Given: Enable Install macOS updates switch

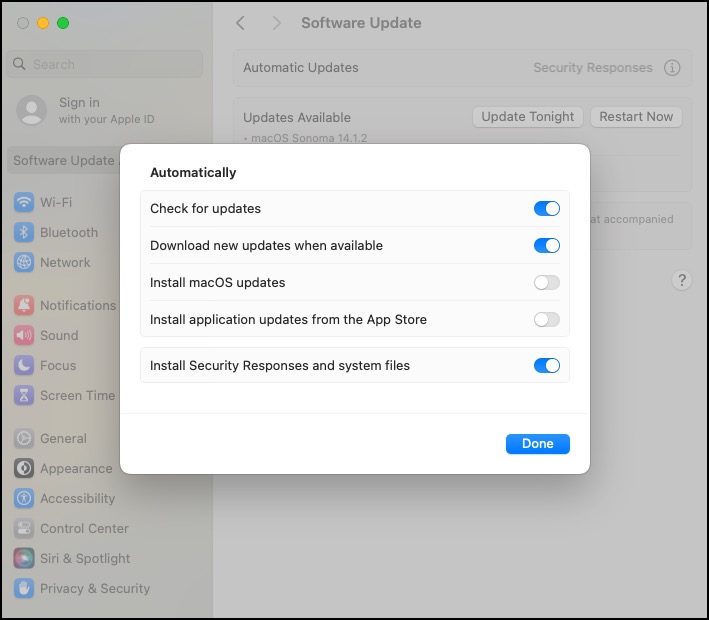Looking at the screenshot, I should (x=546, y=283).
